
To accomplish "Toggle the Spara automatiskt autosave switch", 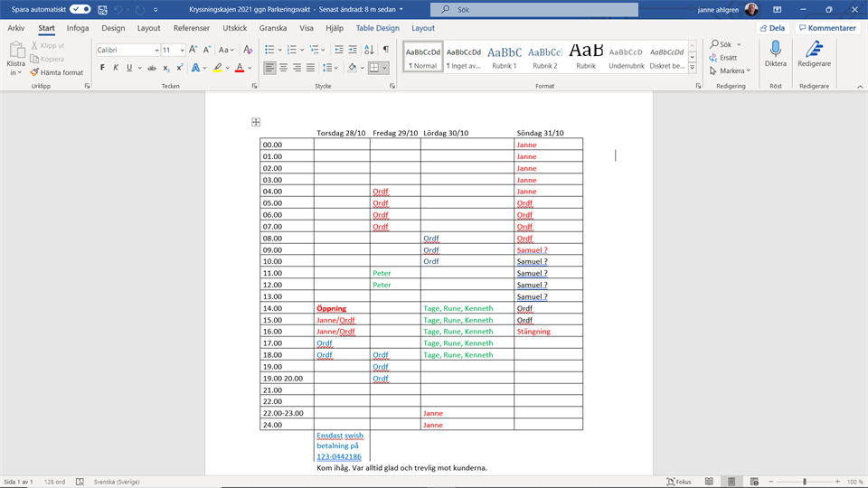I will point(80,9).
